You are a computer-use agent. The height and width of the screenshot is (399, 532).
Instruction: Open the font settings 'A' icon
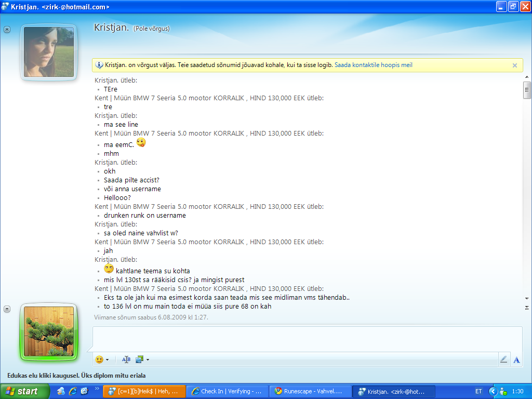pos(516,360)
